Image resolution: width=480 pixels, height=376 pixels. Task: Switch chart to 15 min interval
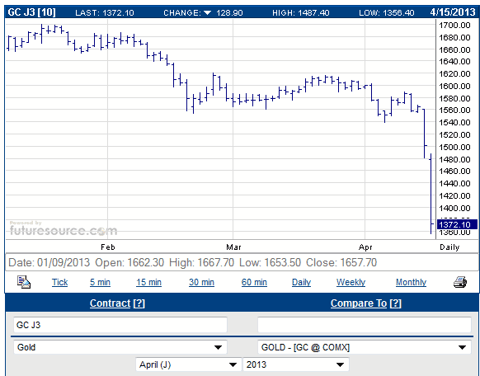[x=149, y=282]
